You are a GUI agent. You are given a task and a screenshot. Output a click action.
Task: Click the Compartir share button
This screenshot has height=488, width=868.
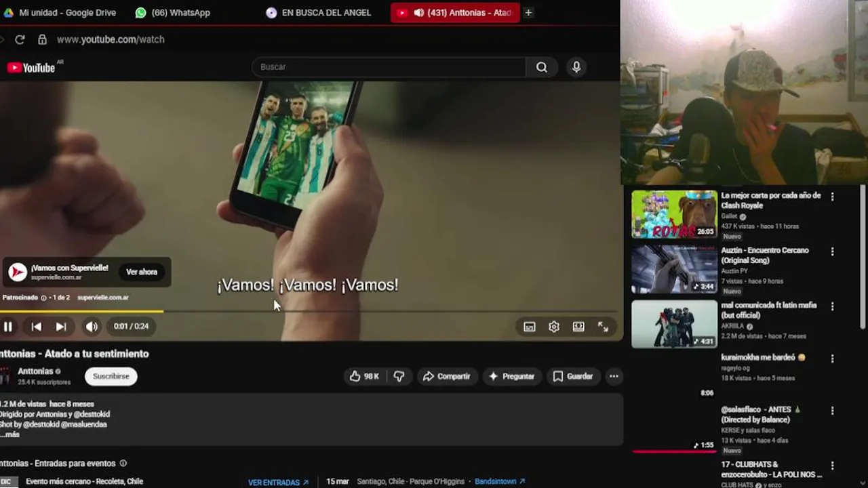click(x=446, y=376)
